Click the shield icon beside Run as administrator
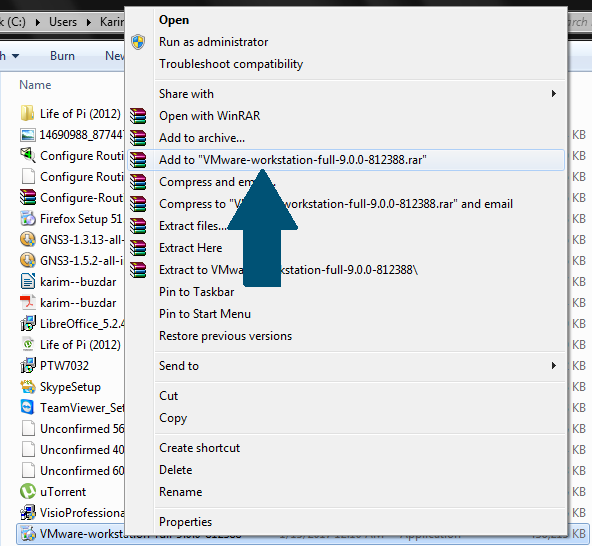Viewport: 592px width, 546px height. point(138,42)
